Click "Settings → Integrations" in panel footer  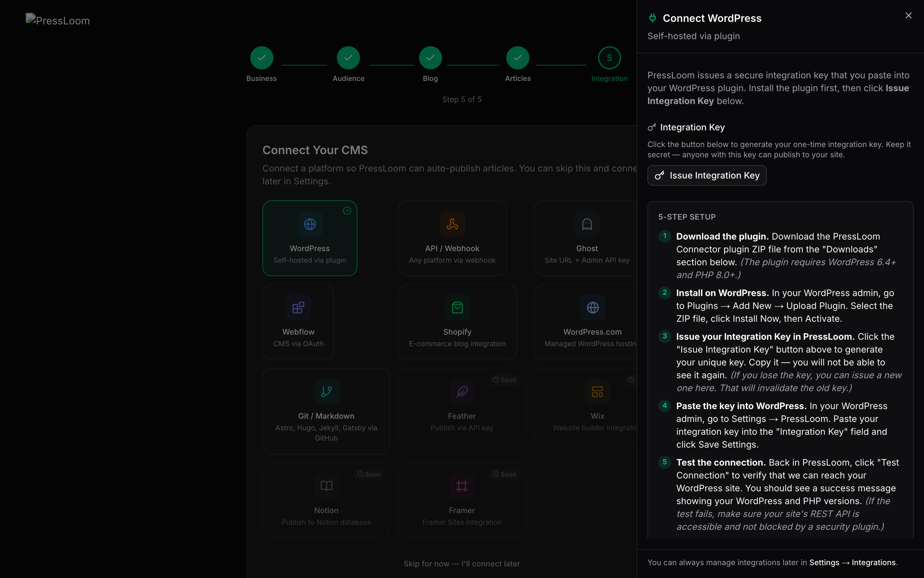click(852, 562)
